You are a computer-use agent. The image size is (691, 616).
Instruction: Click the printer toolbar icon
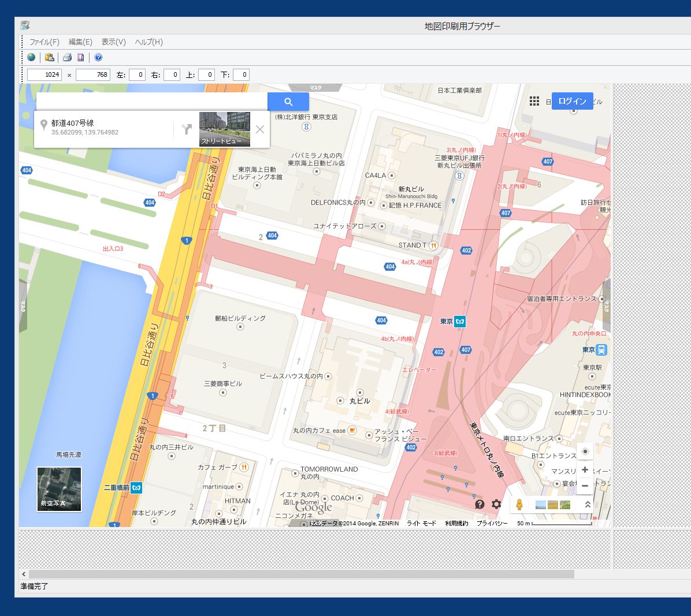coord(68,57)
